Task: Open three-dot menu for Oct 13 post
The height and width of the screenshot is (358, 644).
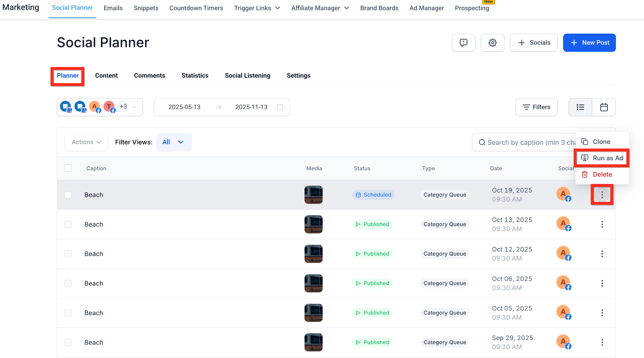Action: tap(602, 224)
